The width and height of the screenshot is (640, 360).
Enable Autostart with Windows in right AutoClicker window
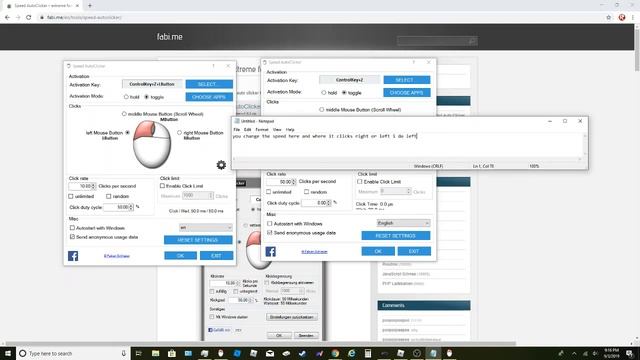[x=269, y=224]
